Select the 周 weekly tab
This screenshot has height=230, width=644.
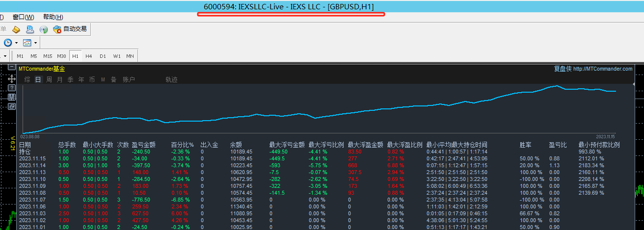click(49, 79)
